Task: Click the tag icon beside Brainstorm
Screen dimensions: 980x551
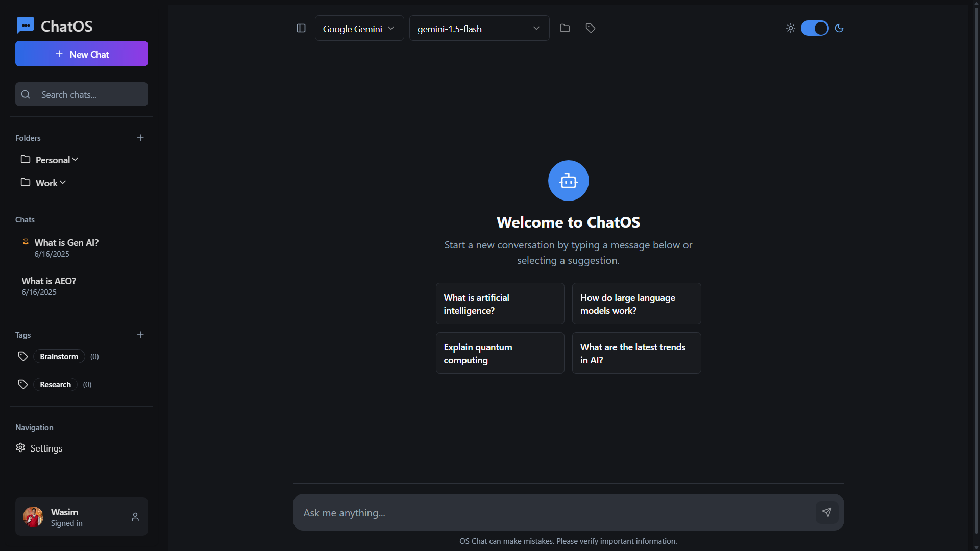Action: tap(22, 356)
